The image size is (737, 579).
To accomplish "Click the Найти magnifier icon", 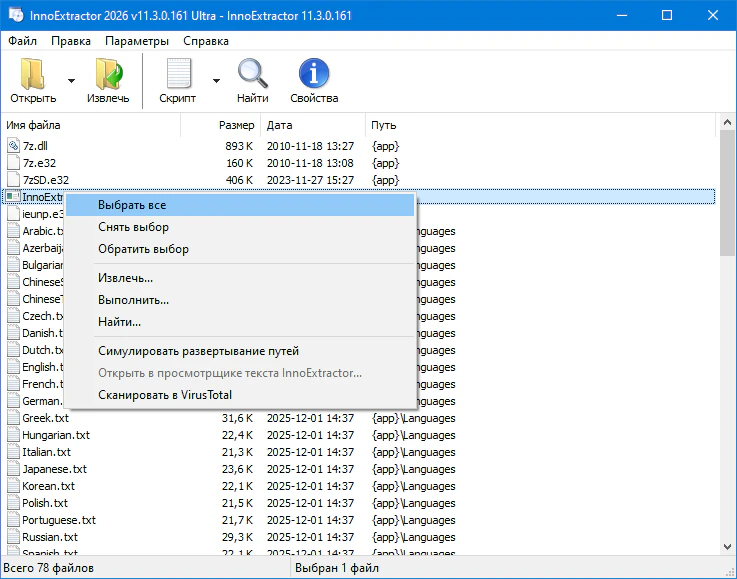I will pos(252,75).
